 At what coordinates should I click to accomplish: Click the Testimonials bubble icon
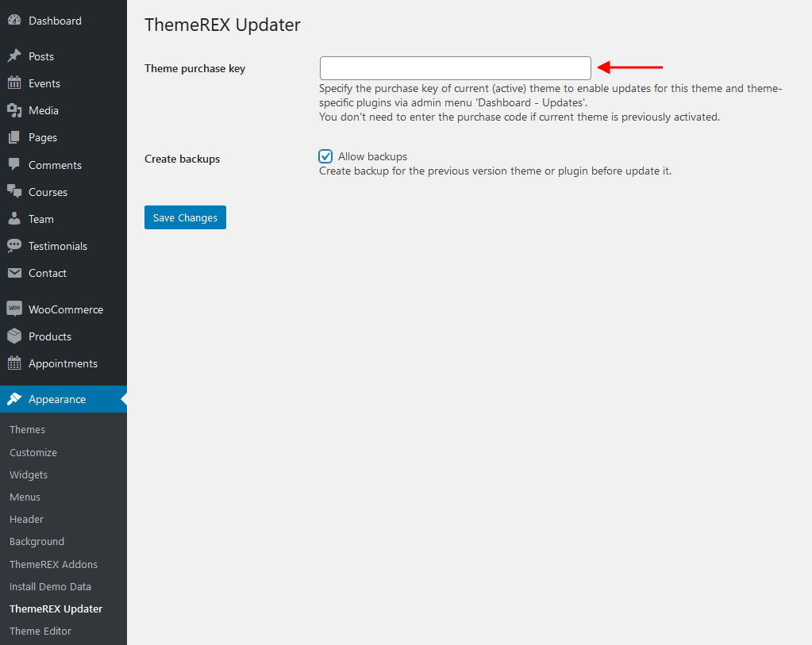[14, 245]
